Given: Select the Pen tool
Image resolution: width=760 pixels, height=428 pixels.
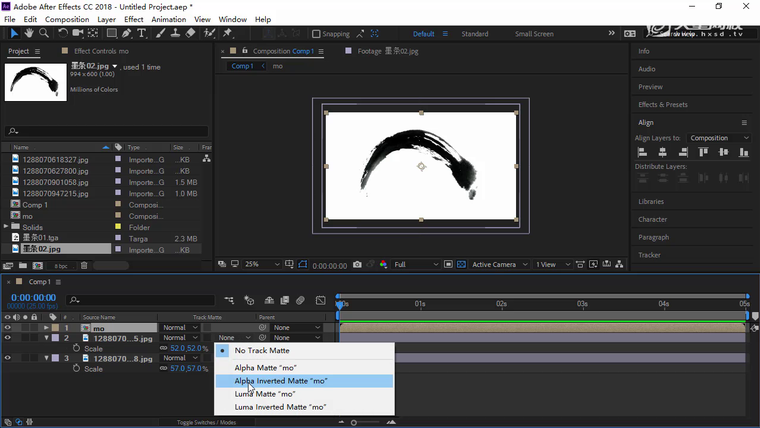Looking at the screenshot, I should [x=127, y=33].
